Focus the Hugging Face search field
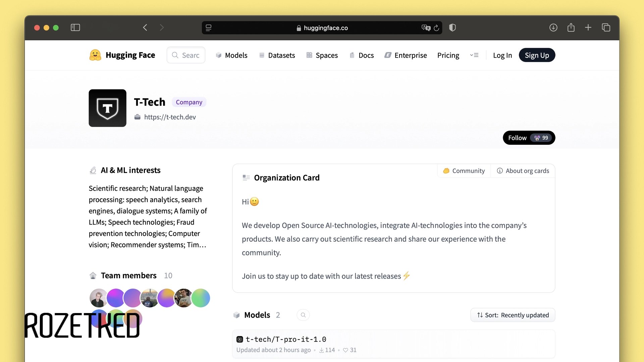The width and height of the screenshot is (644, 362). 186,55
